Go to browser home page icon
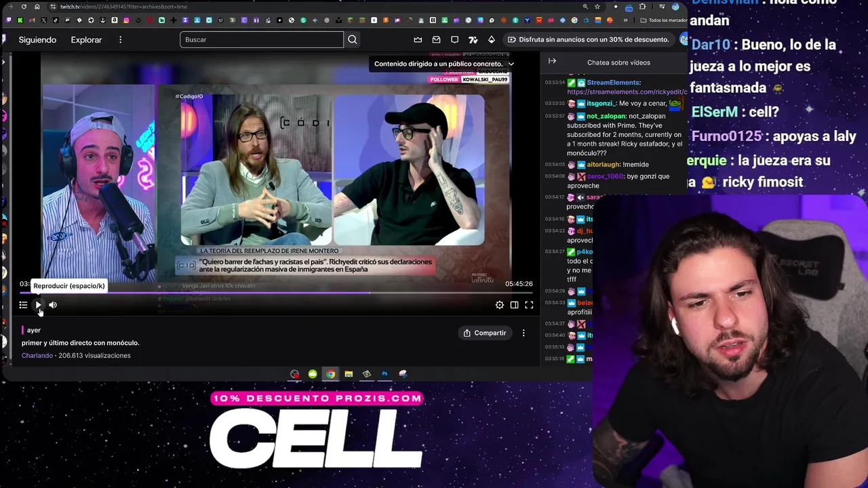The width and height of the screenshot is (868, 488). pos(37,7)
